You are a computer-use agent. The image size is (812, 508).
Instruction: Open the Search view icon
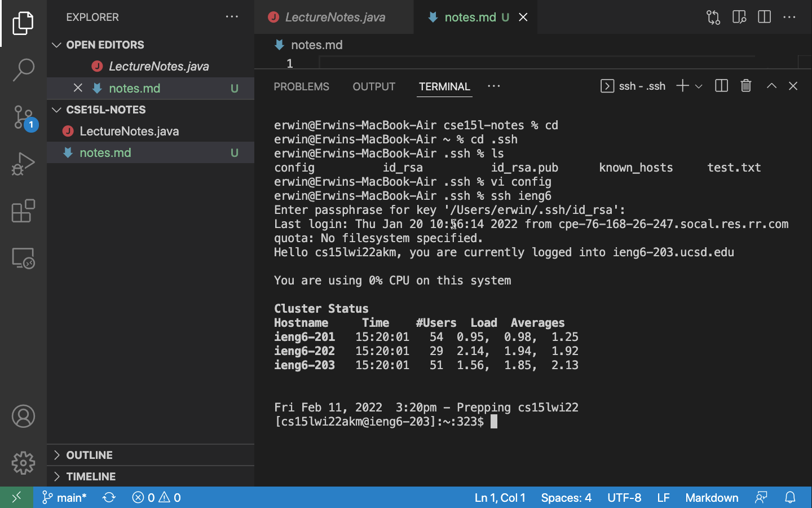[x=23, y=70]
